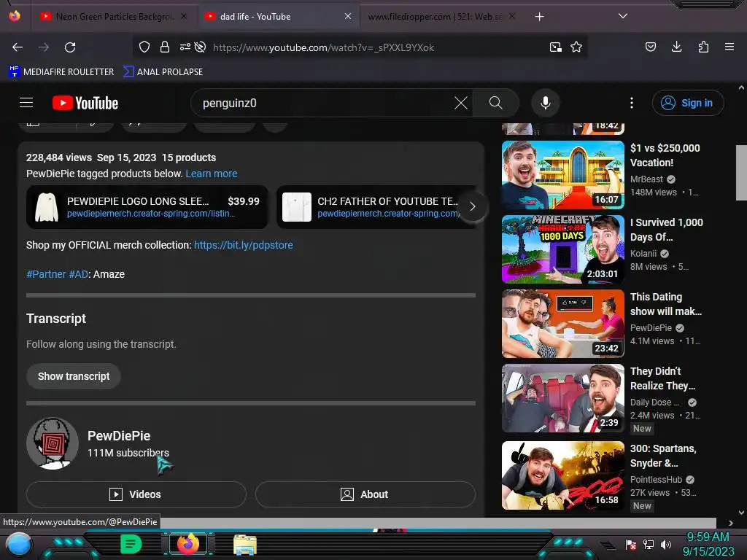The image size is (747, 560).
Task: Bookmark this page with the star icon
Action: 576,47
